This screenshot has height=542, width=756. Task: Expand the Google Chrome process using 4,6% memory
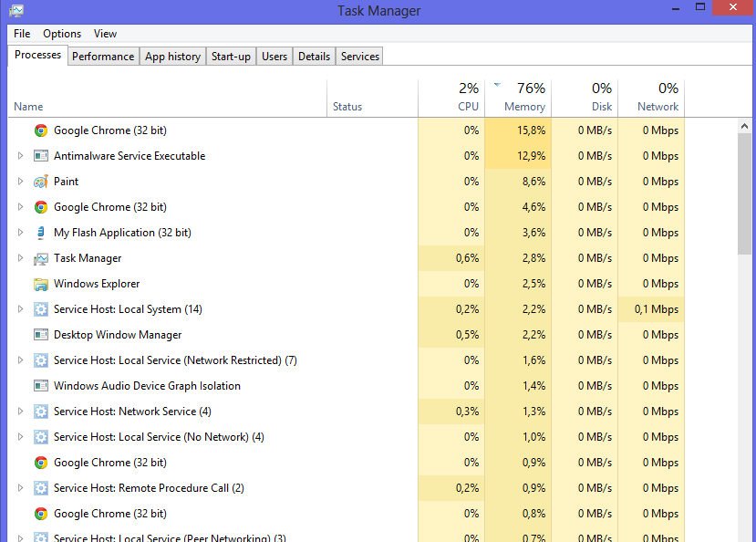(20, 207)
